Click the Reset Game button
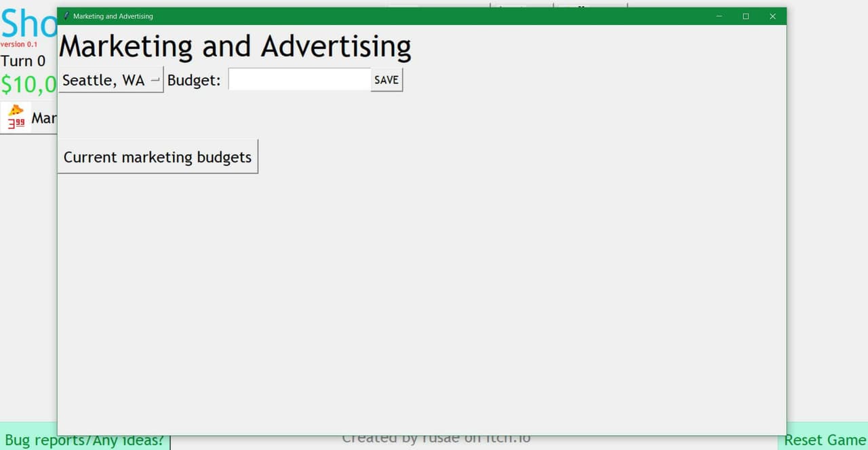 click(825, 440)
